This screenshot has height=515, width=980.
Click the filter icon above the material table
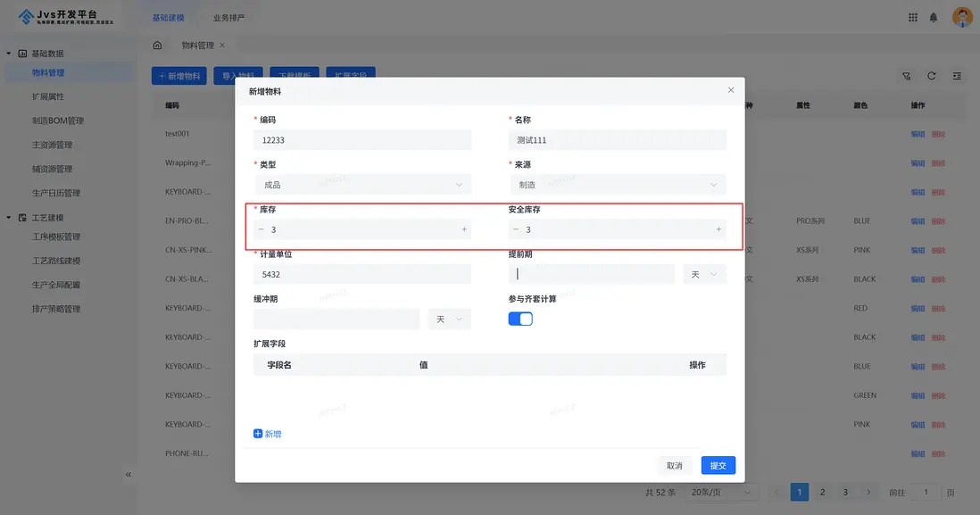click(x=906, y=76)
